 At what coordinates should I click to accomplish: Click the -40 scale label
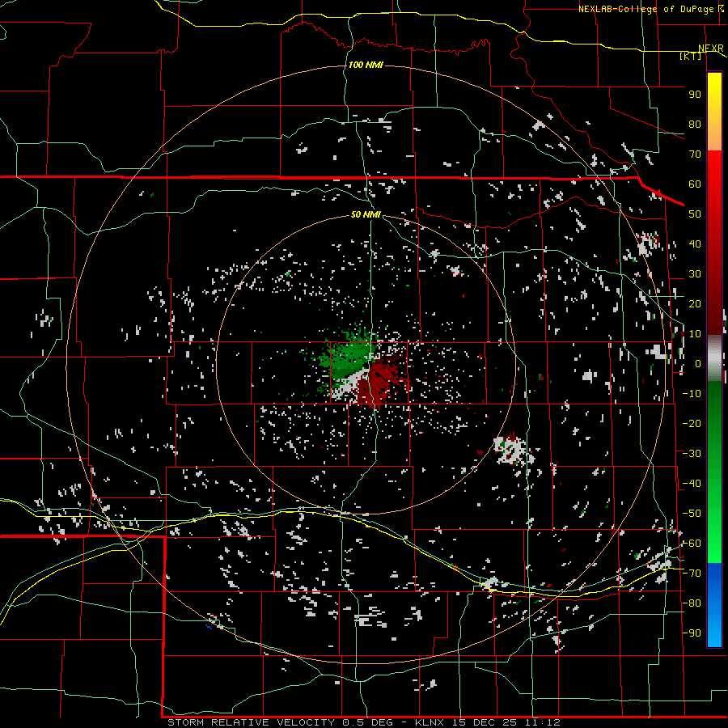point(692,484)
